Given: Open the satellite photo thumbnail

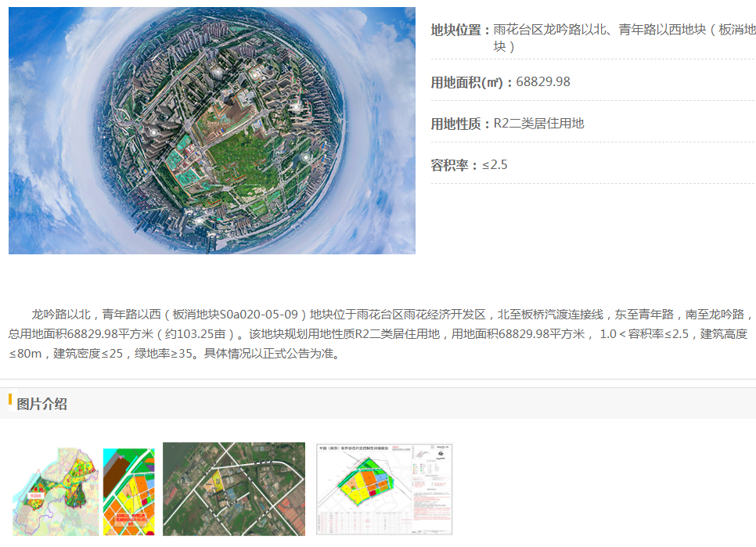Looking at the screenshot, I should point(233,489).
